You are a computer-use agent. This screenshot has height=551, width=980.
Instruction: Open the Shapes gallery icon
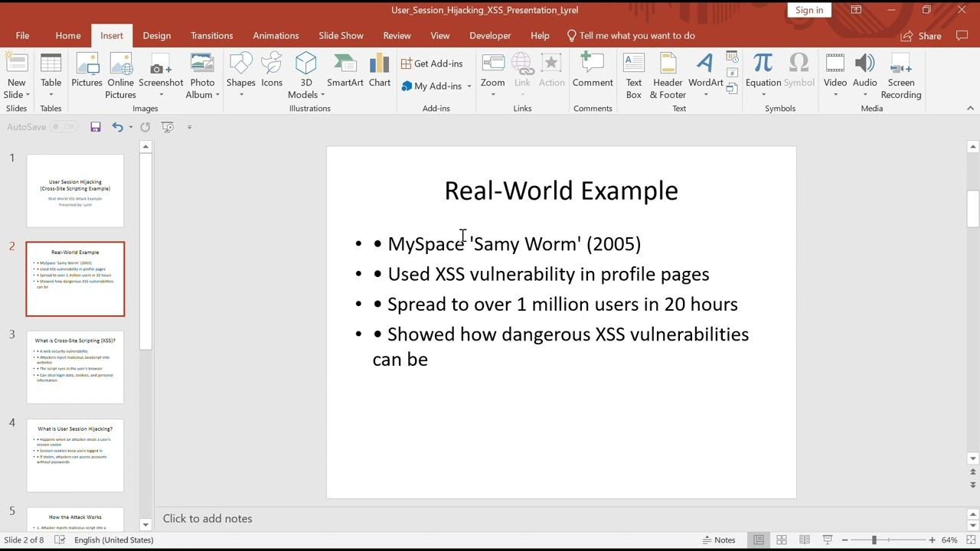(240, 64)
